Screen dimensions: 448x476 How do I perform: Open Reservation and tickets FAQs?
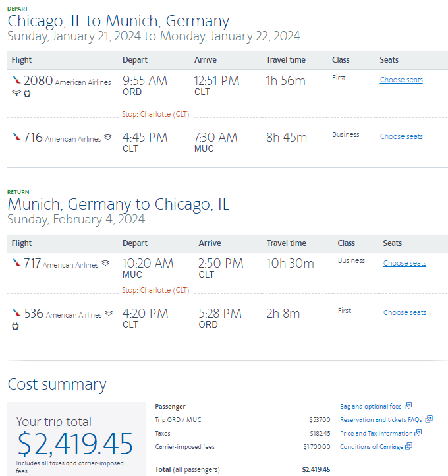(x=381, y=420)
